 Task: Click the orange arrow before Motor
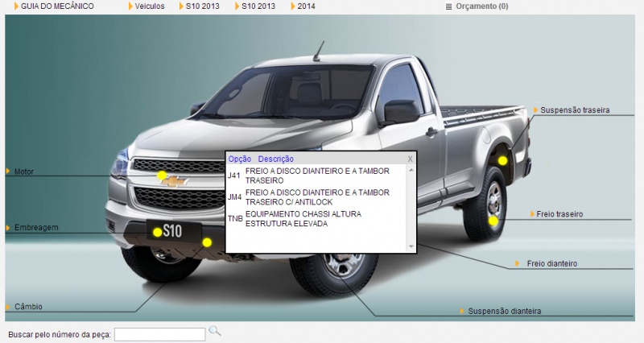tap(8, 171)
